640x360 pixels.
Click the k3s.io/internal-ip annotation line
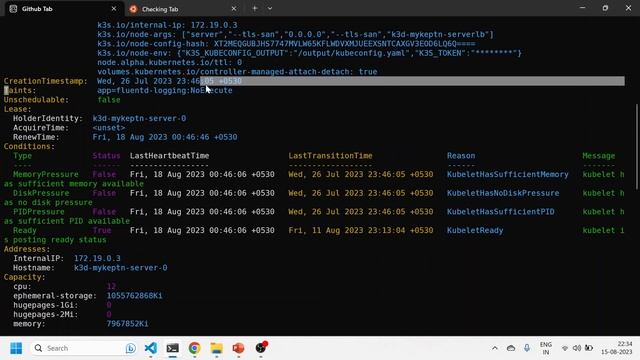pyautogui.click(x=167, y=25)
